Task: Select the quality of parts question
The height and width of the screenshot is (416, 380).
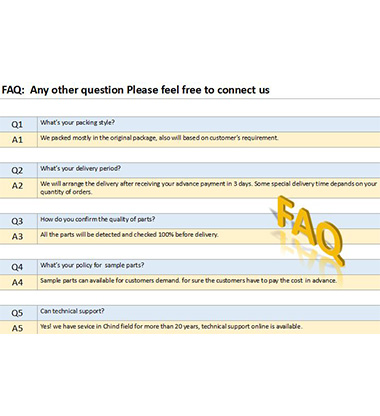Action: [98, 219]
